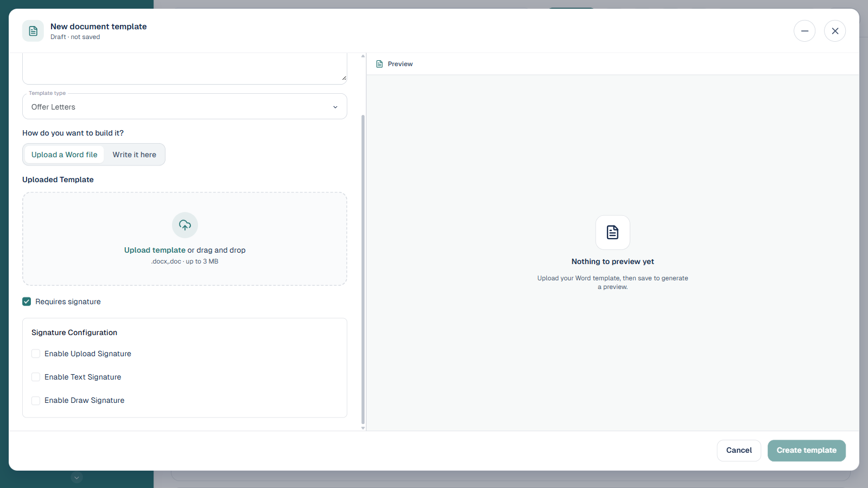Click the .docx,.doc up to 3 MB text

(x=185, y=261)
